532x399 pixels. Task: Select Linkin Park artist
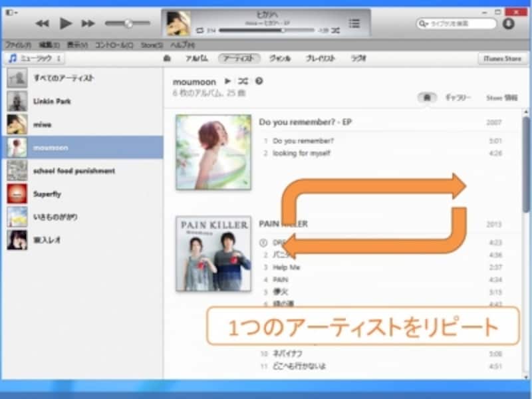point(82,101)
